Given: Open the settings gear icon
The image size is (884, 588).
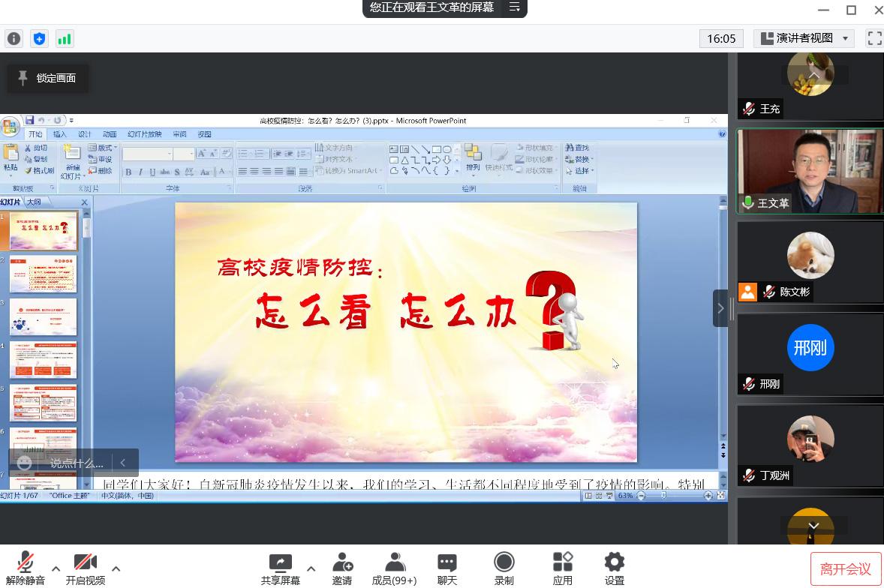Looking at the screenshot, I should pyautogui.click(x=614, y=563).
